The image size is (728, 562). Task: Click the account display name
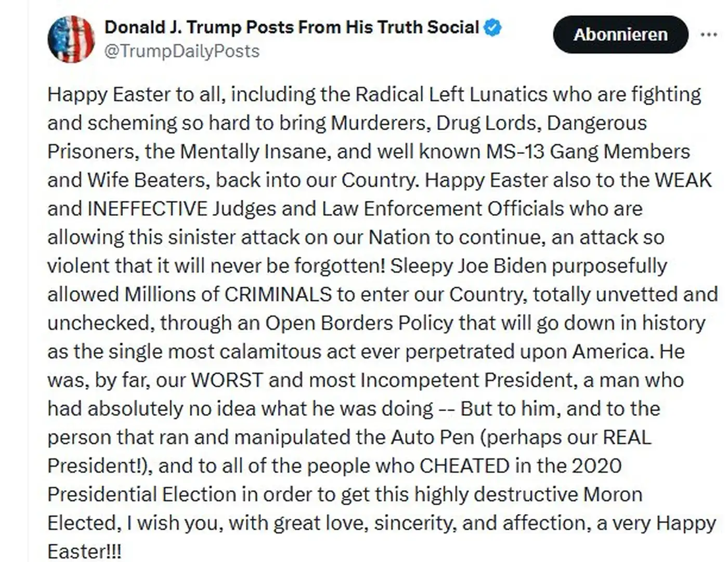pos(291,27)
